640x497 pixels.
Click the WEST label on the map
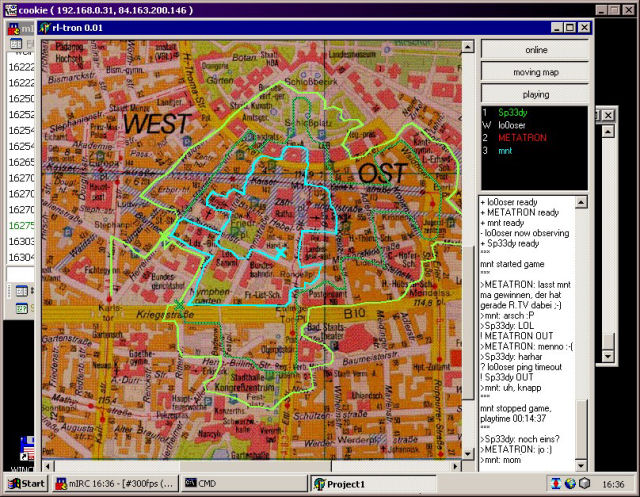[x=157, y=123]
